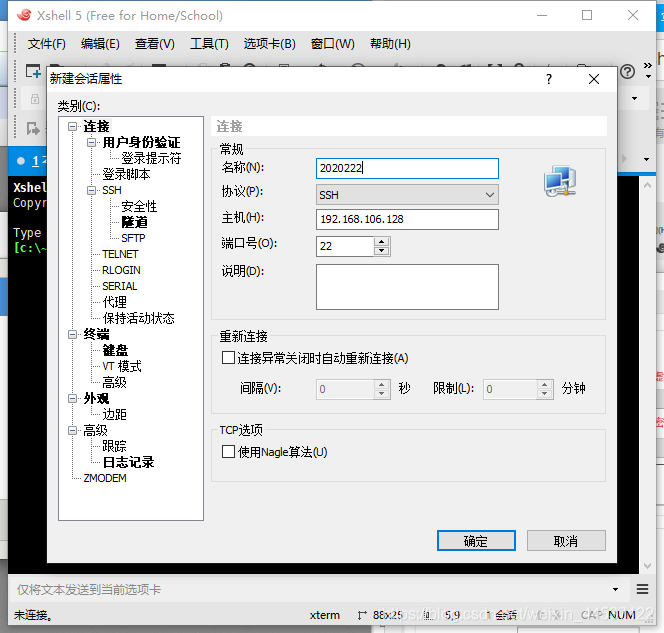Screen dimensions: 664x633
Task: Open the 工具(T) menu
Action: pos(209,44)
